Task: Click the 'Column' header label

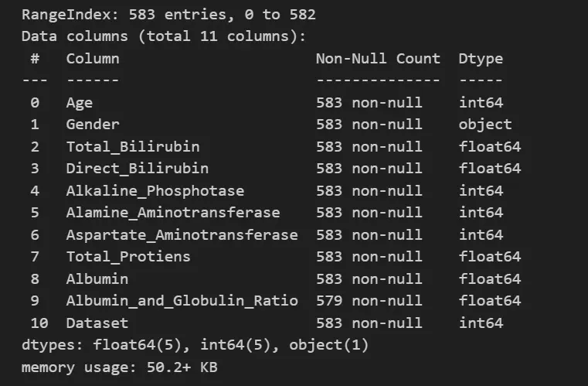Action: [x=93, y=58]
